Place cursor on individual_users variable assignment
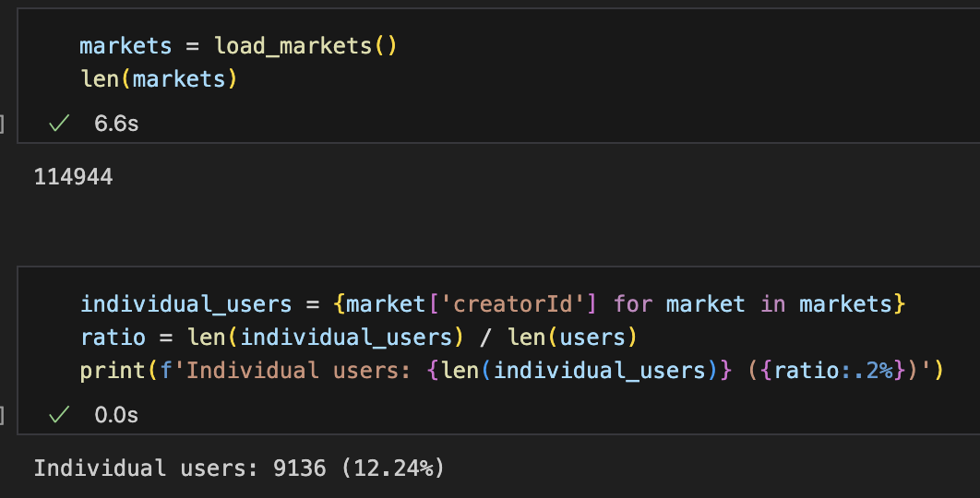Image resolution: width=980 pixels, height=498 pixels. click(185, 303)
